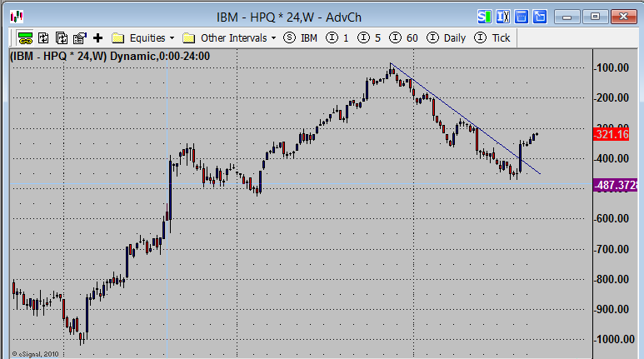Click the -400.00 price axis label
Viewport: 644px width, 359px height.
pyautogui.click(x=612, y=158)
